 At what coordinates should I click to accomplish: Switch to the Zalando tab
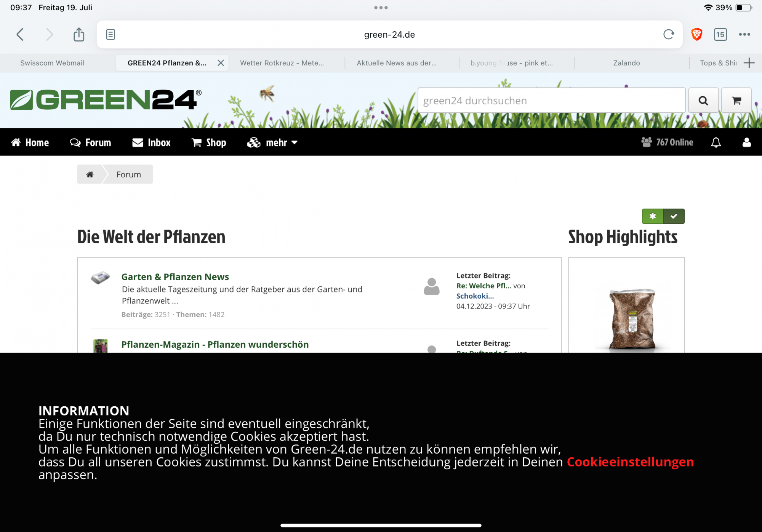tap(626, 63)
